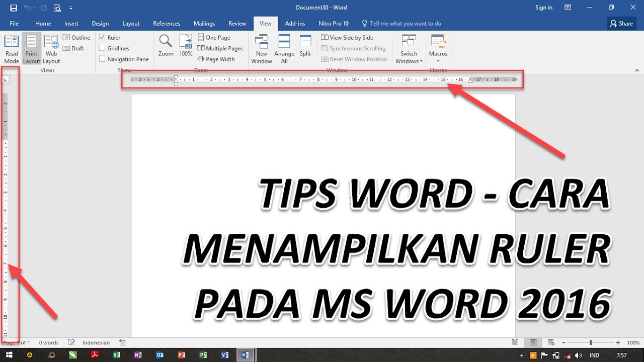This screenshot has height=362, width=644.
Task: Click the macro recording status icon
Action: (x=122, y=343)
